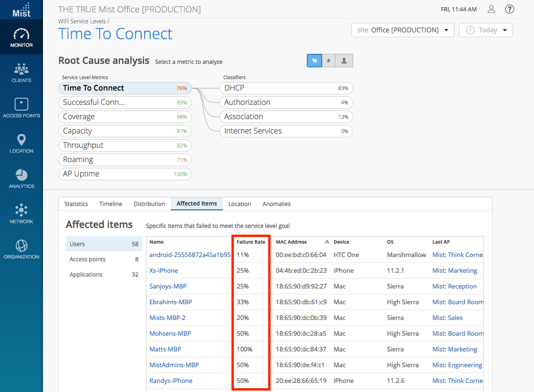
Task: Open Organization globe icon
Action: (21, 249)
